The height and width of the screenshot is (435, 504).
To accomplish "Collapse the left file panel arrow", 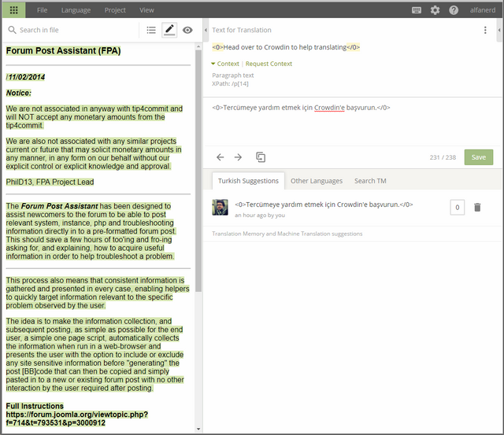I will click(x=206, y=30).
